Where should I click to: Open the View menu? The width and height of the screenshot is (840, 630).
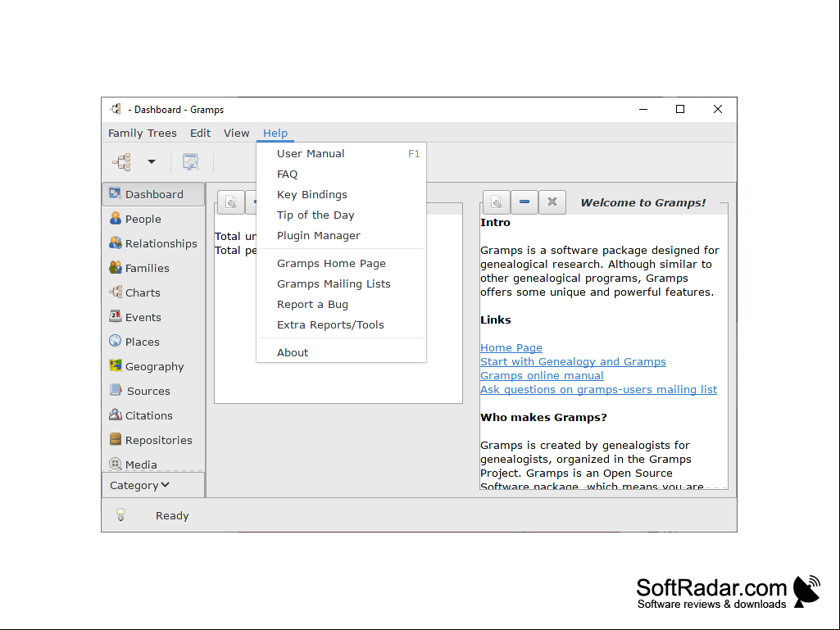(236, 133)
